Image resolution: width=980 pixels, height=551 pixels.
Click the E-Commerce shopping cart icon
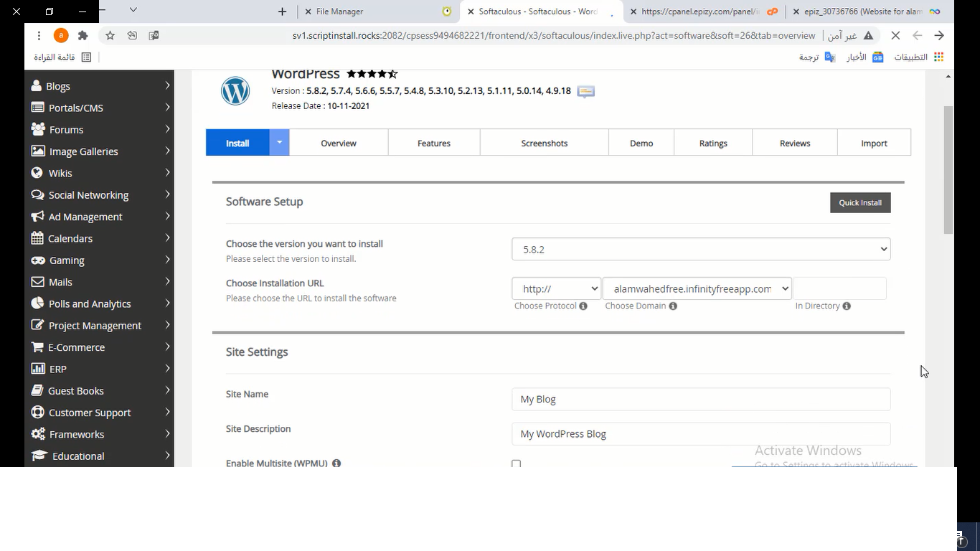(x=37, y=347)
